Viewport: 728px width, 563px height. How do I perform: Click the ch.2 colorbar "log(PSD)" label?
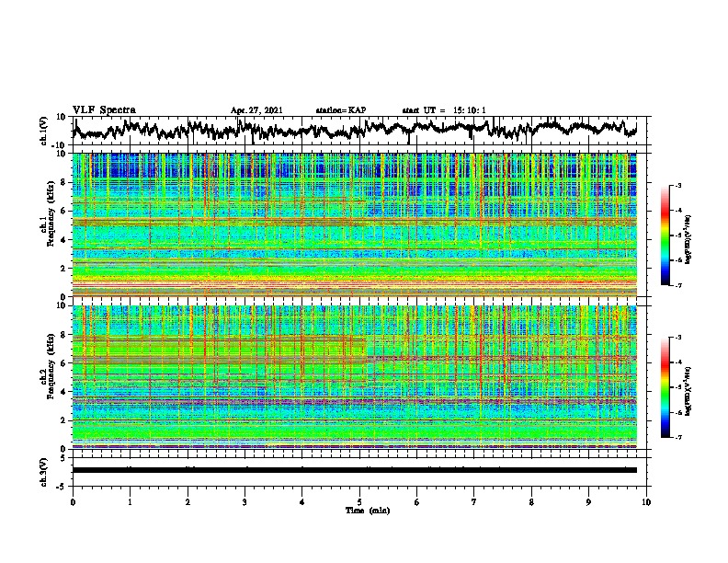688,391
